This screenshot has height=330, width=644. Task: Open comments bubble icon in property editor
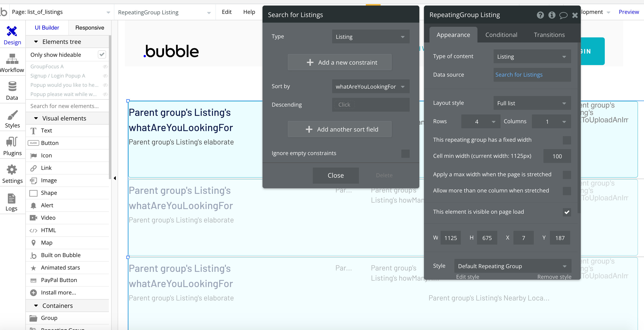[x=563, y=15]
